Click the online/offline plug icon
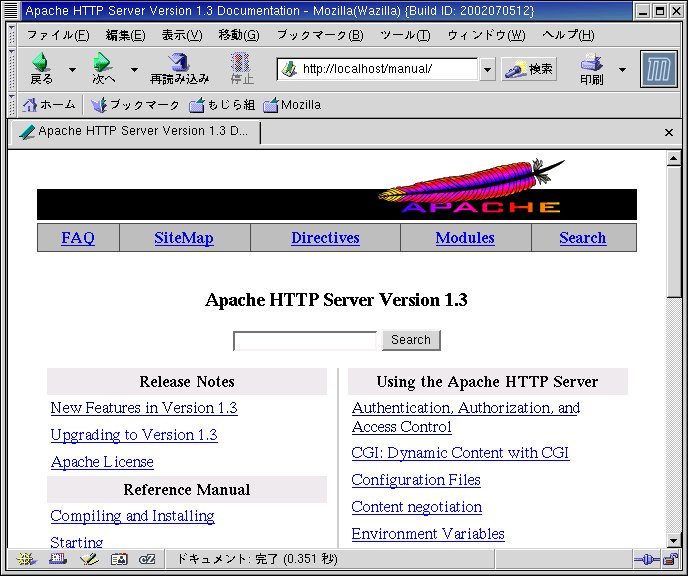688x576 pixels. [x=646, y=559]
